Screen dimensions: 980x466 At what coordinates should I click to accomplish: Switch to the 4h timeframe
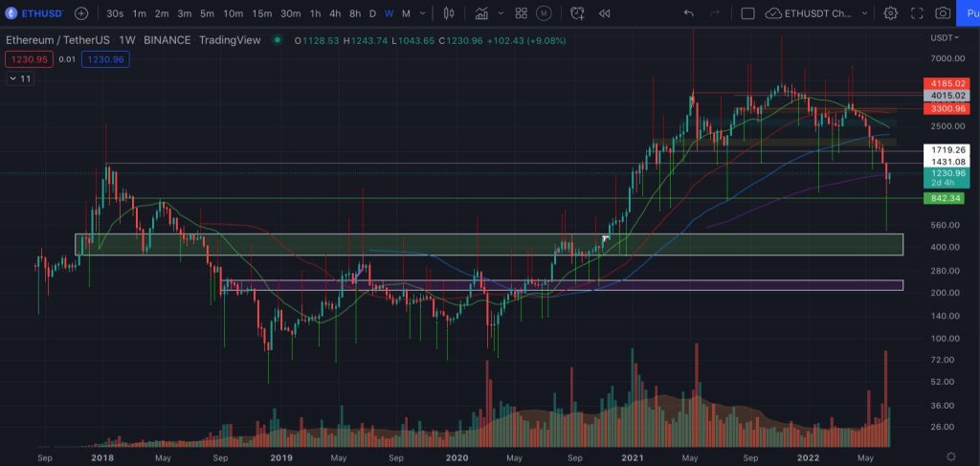point(335,13)
